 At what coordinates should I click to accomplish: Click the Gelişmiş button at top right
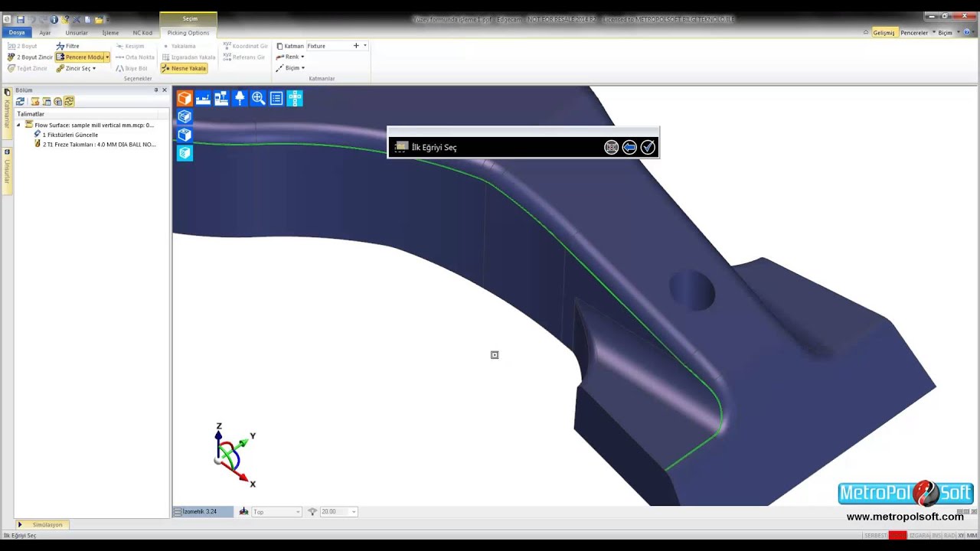(x=884, y=33)
